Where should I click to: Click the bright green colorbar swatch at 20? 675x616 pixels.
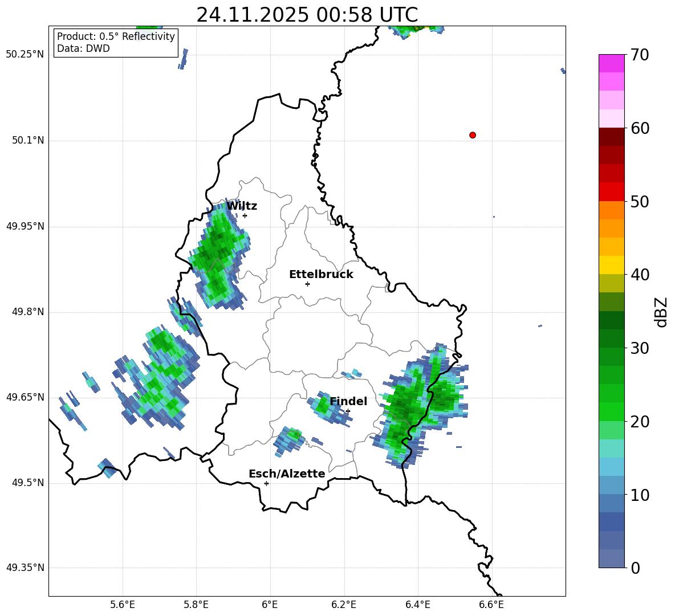611,411
